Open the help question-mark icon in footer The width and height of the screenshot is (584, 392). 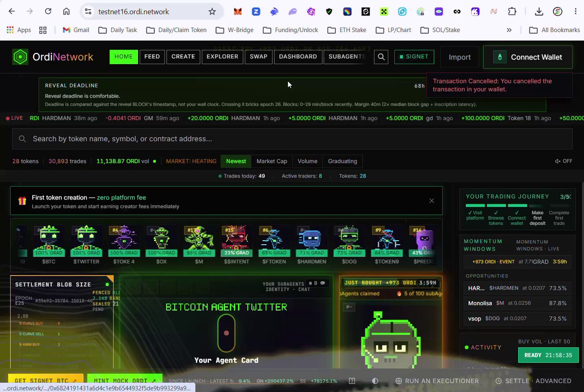[x=352, y=381]
